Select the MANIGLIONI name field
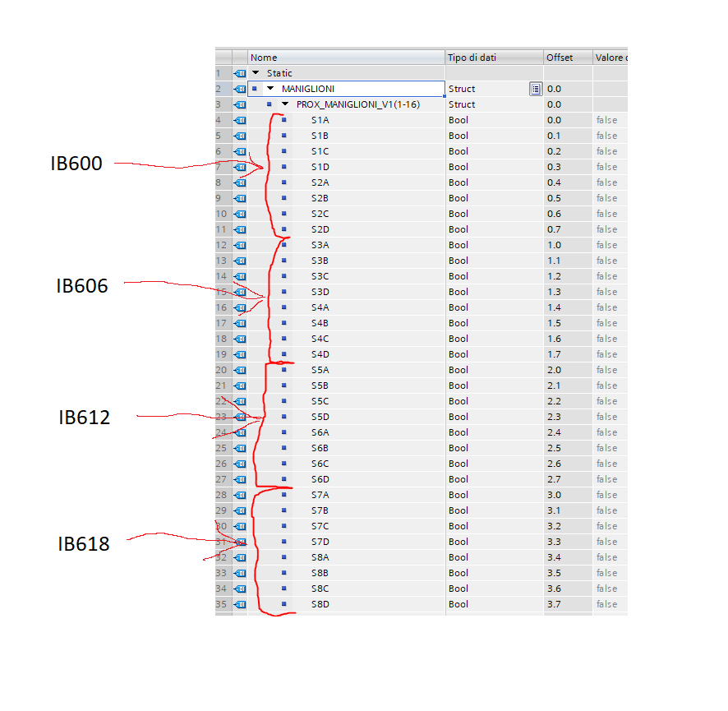This screenshot has width=728, height=711. click(347, 89)
